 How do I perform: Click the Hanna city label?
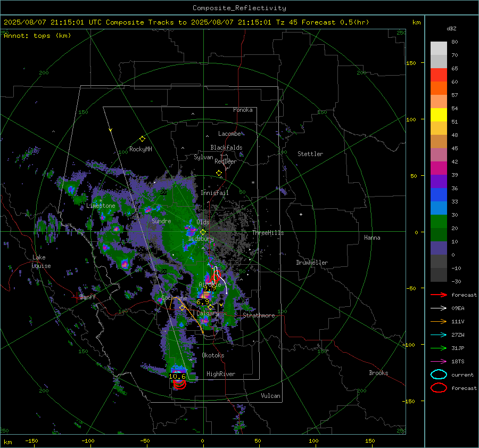(372, 238)
